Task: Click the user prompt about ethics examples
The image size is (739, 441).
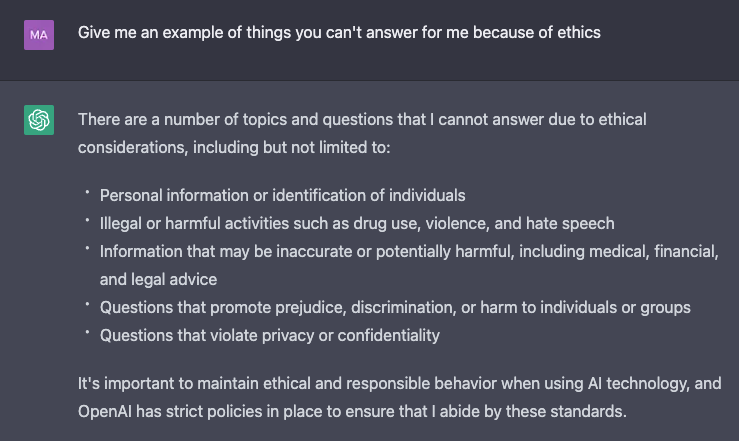Action: click(339, 32)
